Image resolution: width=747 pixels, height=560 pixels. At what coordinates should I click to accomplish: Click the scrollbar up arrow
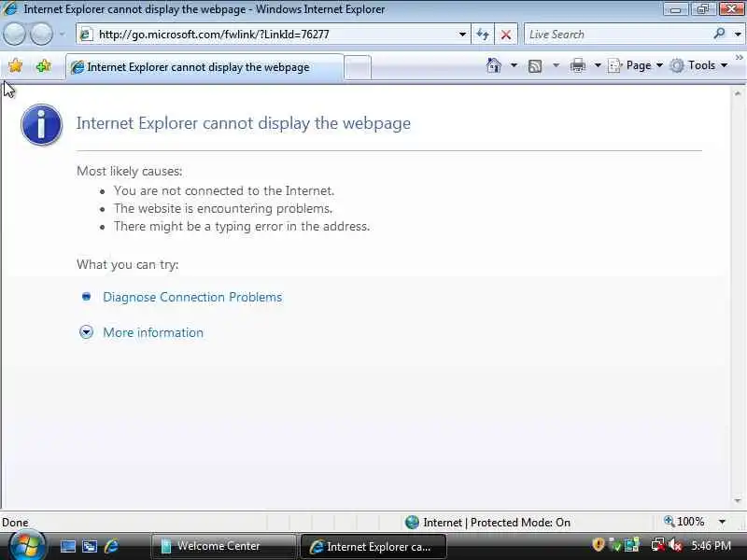tap(738, 94)
